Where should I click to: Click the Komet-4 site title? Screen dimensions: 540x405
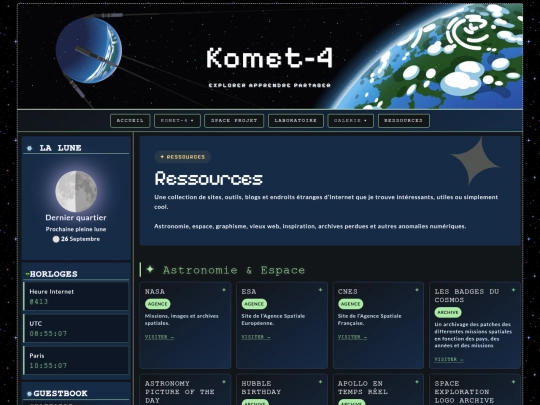(x=270, y=58)
